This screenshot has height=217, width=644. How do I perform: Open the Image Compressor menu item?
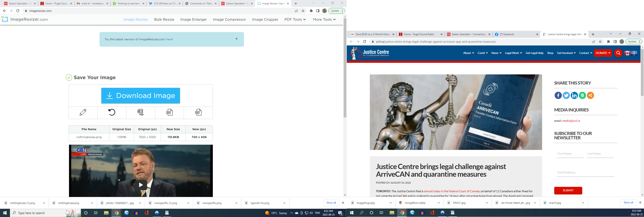point(229,19)
